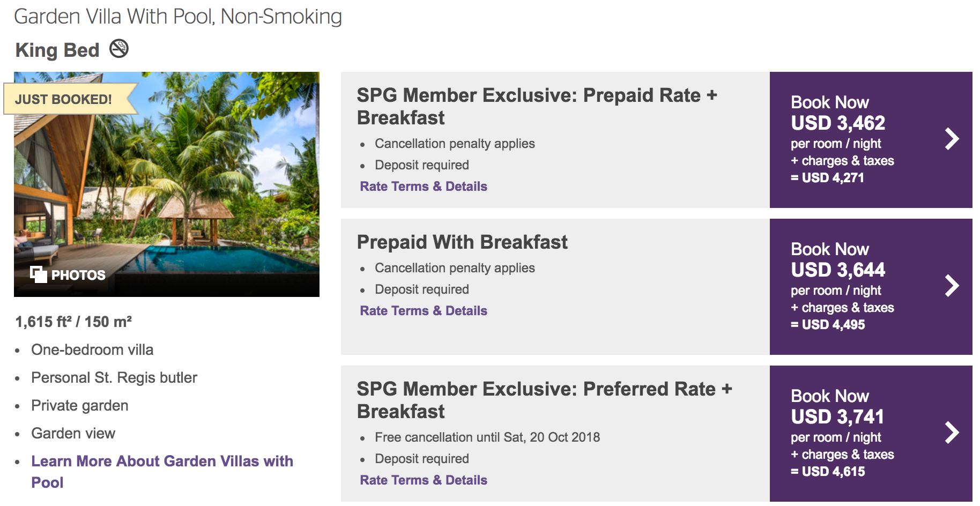The image size is (980, 506).
Task: Open Rate Terms & Details for Prepaid With Breakfast
Action: 424,311
